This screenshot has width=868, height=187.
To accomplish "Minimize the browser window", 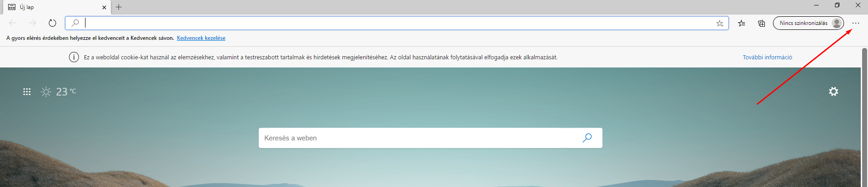I will (x=816, y=5).
